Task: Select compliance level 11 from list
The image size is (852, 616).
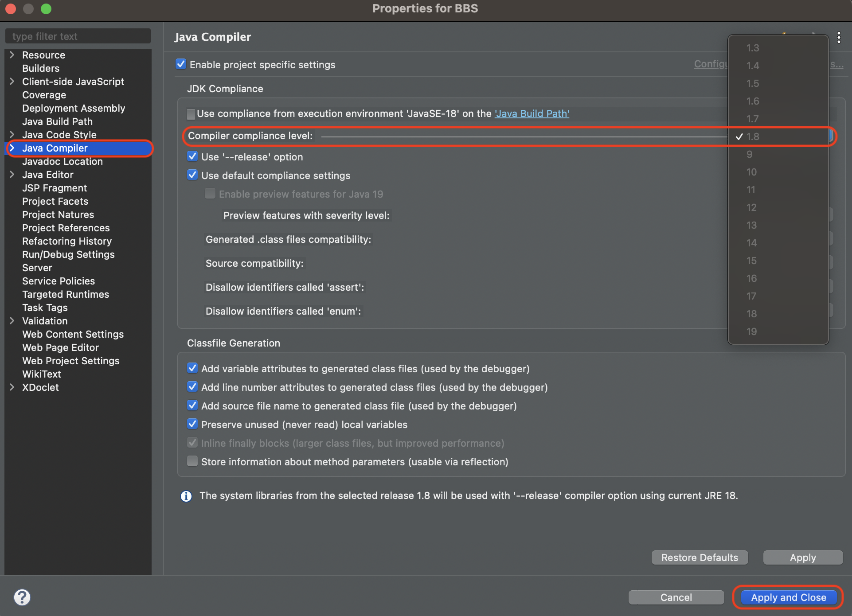Action: click(751, 190)
